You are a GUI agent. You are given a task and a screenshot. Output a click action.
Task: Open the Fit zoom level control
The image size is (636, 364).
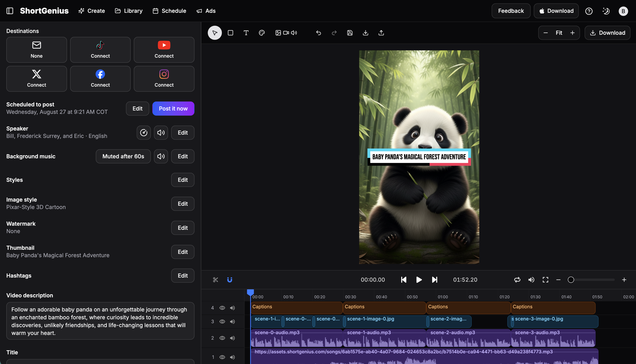click(559, 33)
